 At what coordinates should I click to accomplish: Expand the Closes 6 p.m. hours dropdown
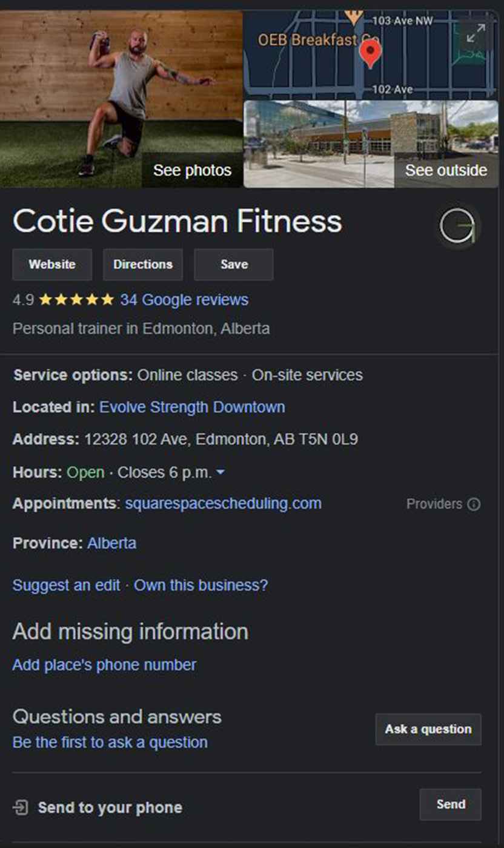point(221,472)
